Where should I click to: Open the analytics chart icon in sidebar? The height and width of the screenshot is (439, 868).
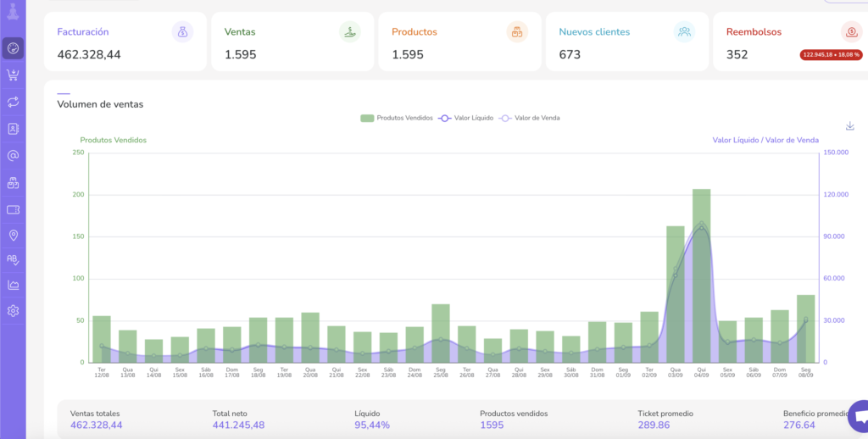pyautogui.click(x=13, y=286)
